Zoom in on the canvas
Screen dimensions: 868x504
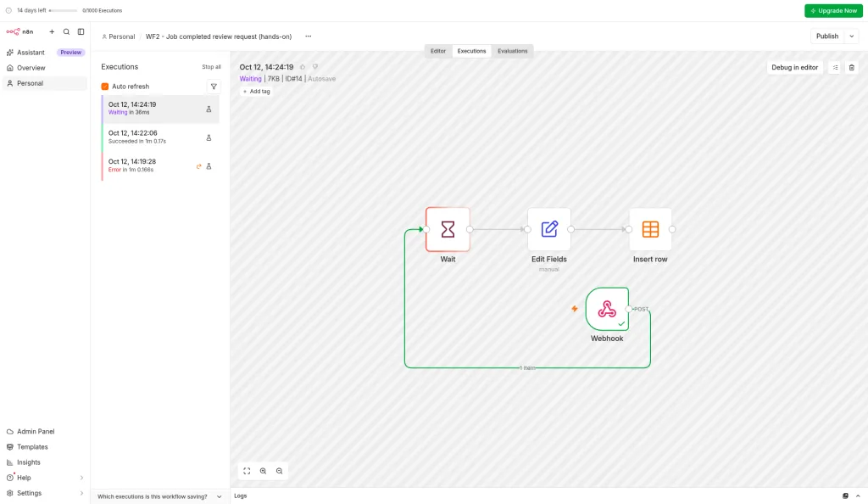263,471
